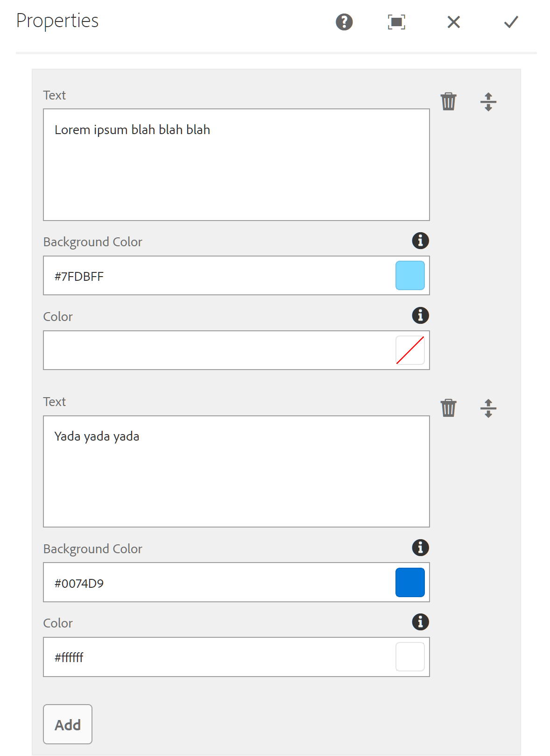Delete the Yada yada yada item
550x756 pixels.
tap(448, 408)
